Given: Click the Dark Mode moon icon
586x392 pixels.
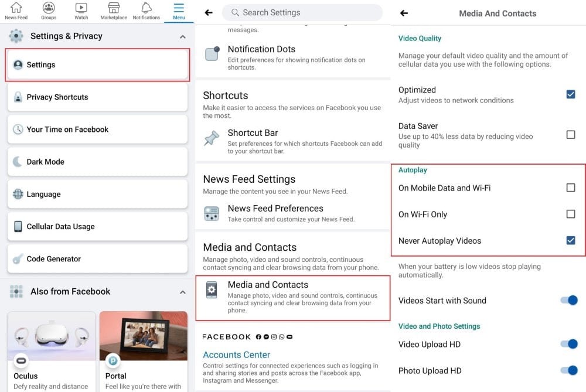Looking at the screenshot, I should 18,162.
